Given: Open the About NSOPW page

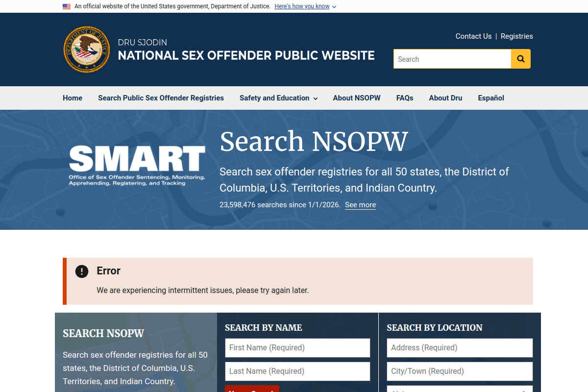Looking at the screenshot, I should pos(357,98).
